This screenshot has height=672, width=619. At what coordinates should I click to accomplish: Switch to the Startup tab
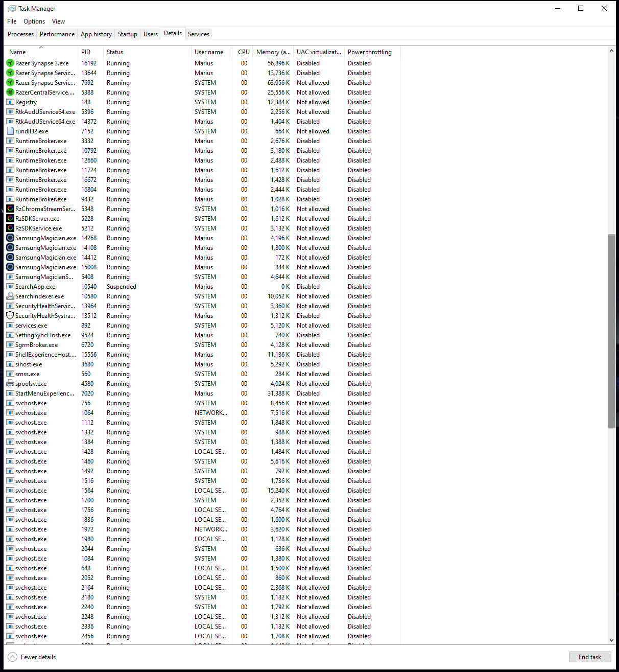(128, 34)
